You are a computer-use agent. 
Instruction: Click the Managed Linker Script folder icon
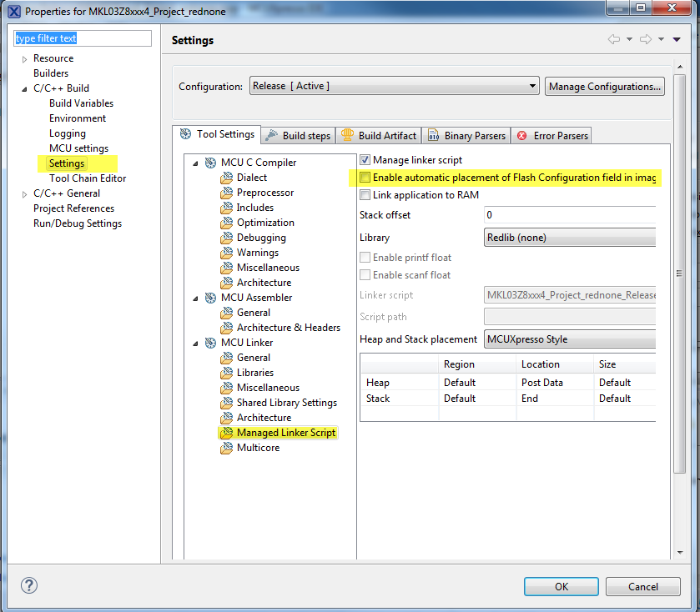point(227,433)
